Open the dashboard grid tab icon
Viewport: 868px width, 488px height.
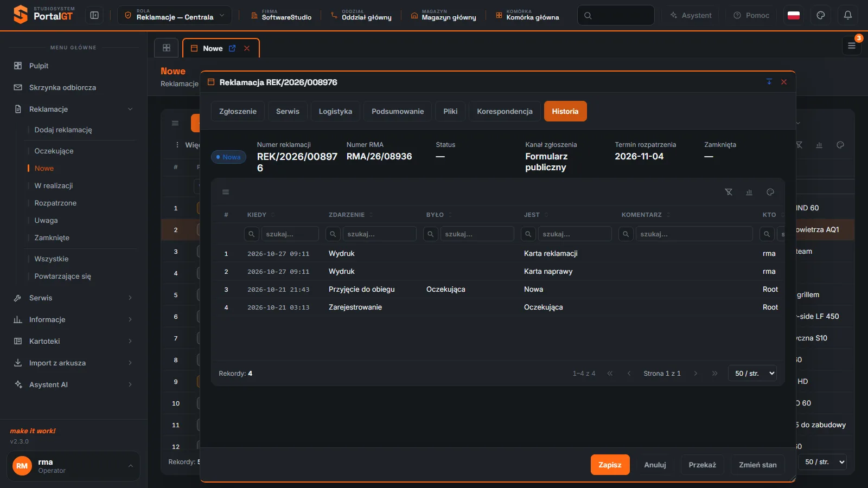pyautogui.click(x=167, y=48)
